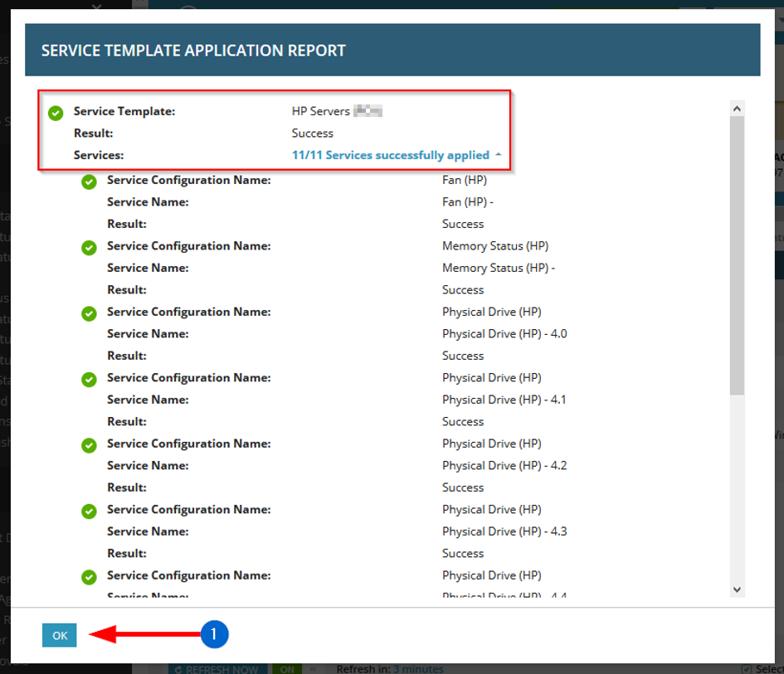Viewport: 784px width, 674px height.
Task: Click the success icon for Physical Drive 4.3
Action: (x=89, y=512)
